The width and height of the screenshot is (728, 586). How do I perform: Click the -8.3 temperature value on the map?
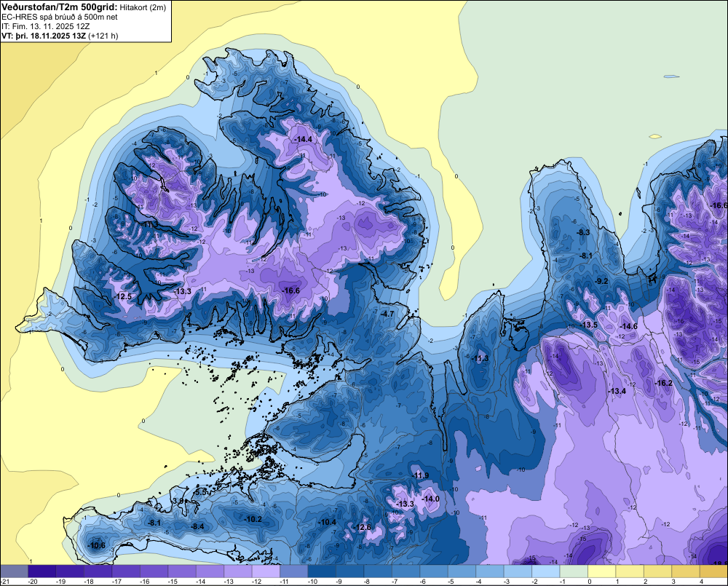click(583, 232)
